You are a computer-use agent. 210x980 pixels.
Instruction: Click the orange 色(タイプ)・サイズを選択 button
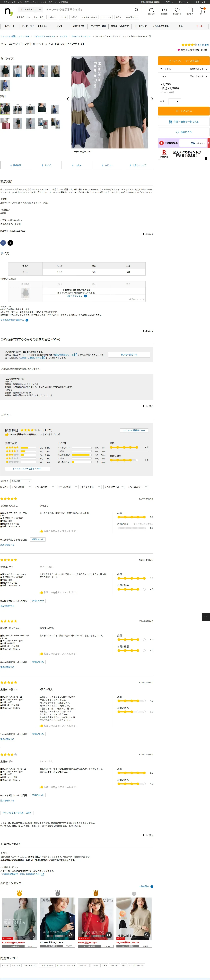coord(184,61)
